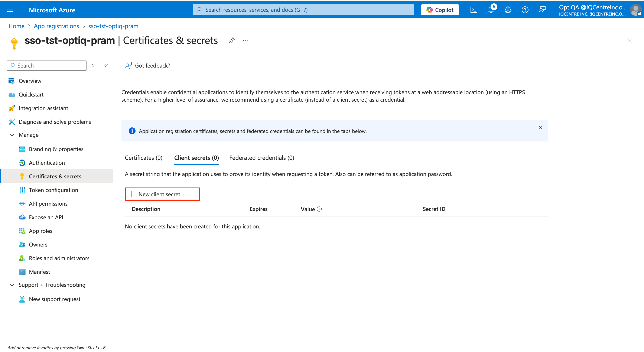Click the Owners people icon

click(22, 244)
